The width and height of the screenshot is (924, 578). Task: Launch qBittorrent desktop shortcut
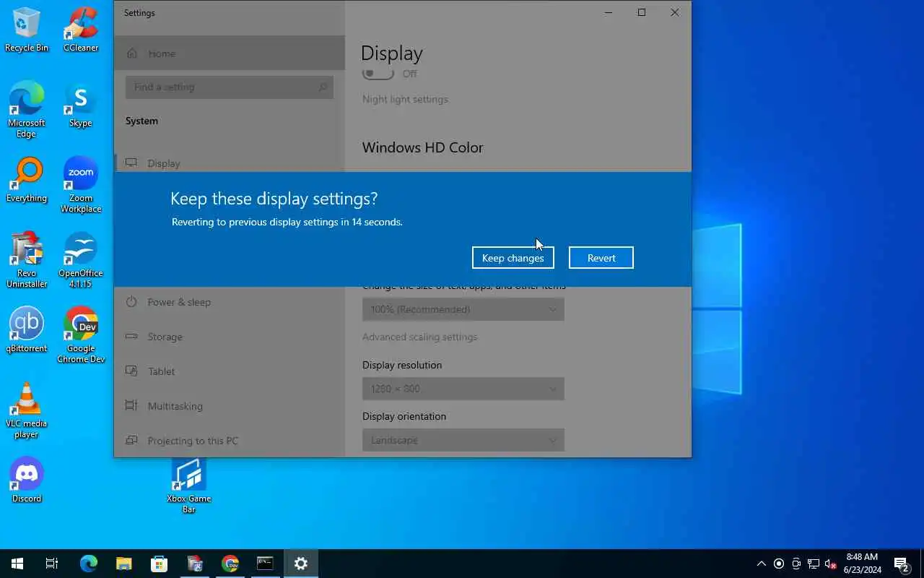point(27,330)
